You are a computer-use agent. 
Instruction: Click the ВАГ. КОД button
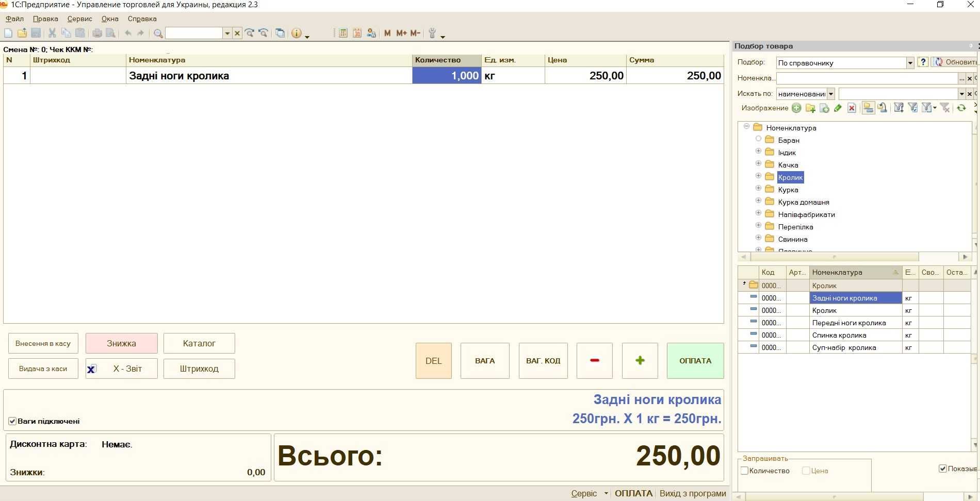coord(543,361)
